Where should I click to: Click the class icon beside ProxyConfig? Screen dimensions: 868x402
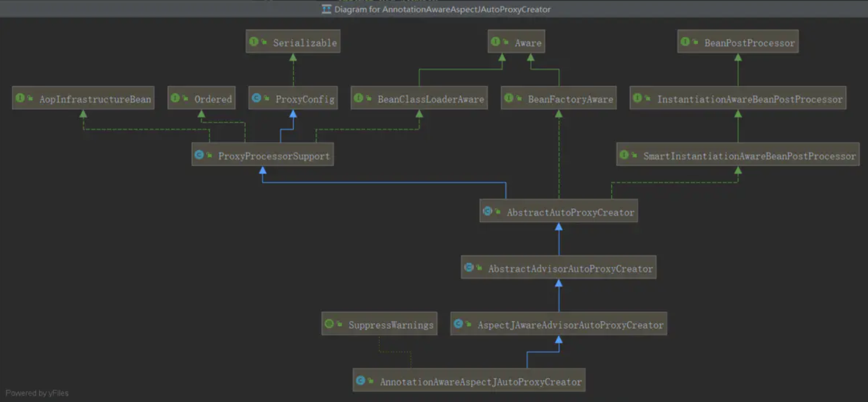pos(256,98)
